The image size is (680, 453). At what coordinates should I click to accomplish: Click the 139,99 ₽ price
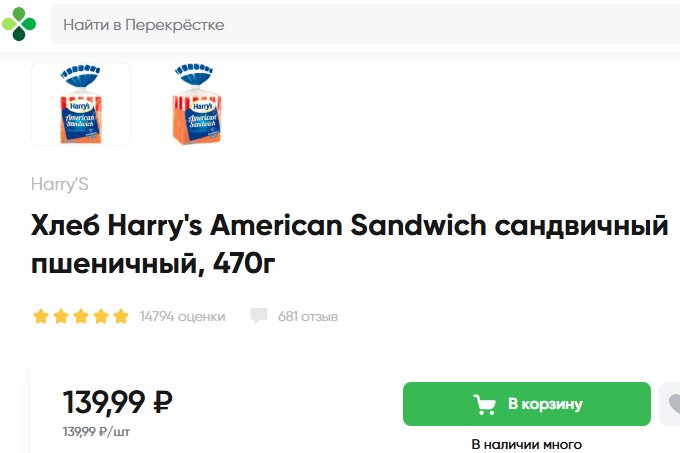[118, 402]
